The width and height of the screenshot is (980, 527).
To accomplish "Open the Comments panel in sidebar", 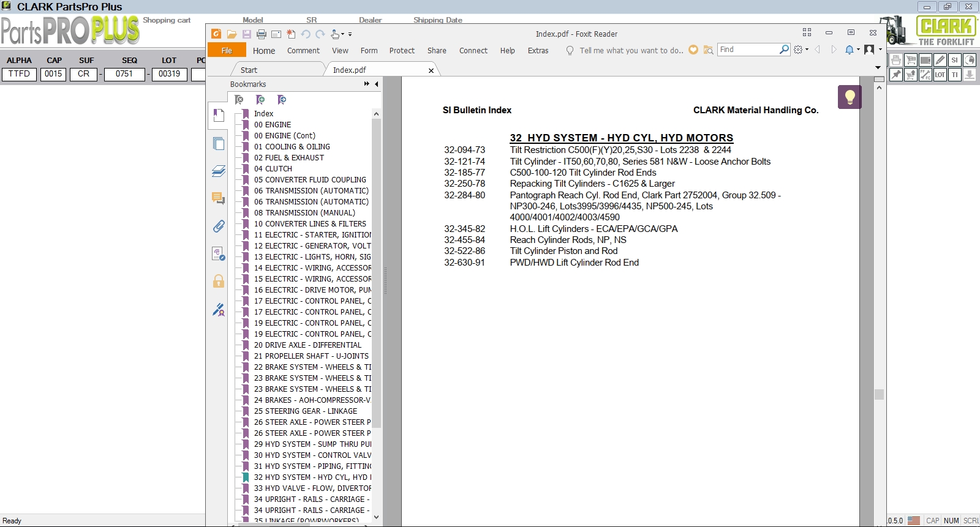I will (219, 198).
